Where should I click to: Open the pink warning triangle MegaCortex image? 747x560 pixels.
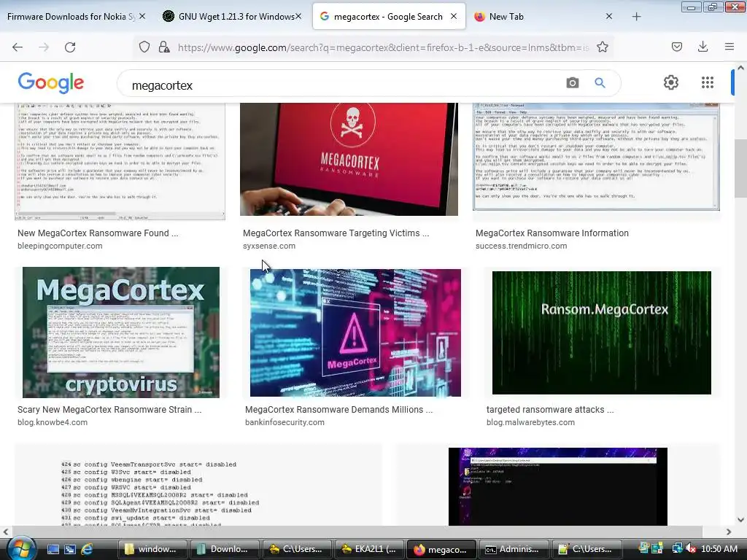click(x=355, y=332)
